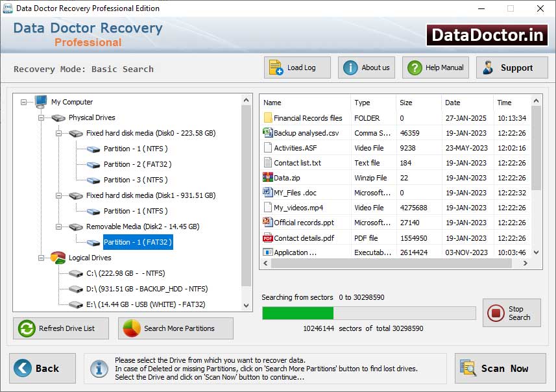Click the PDF icon beside Contact details.pdf

tap(267, 238)
